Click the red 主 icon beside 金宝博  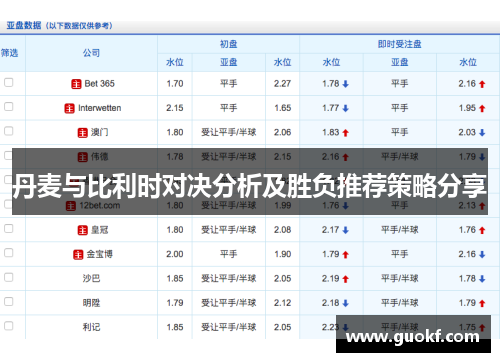78,255
